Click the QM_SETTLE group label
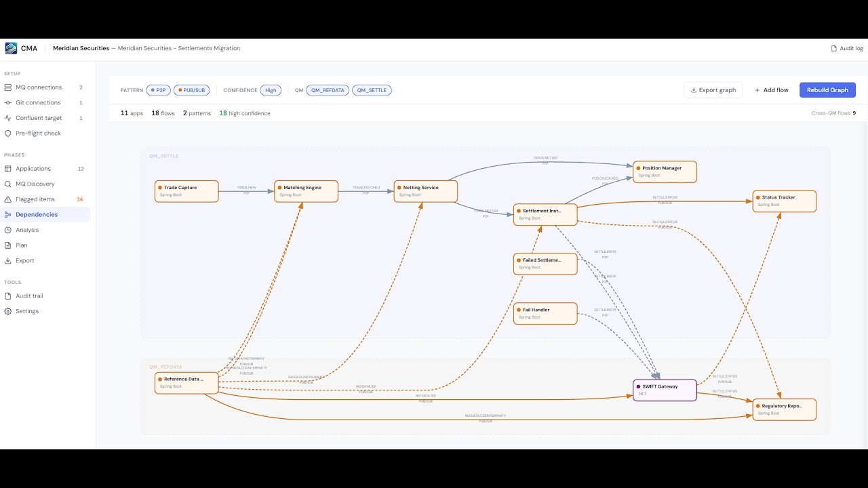The image size is (868, 488). (164, 156)
